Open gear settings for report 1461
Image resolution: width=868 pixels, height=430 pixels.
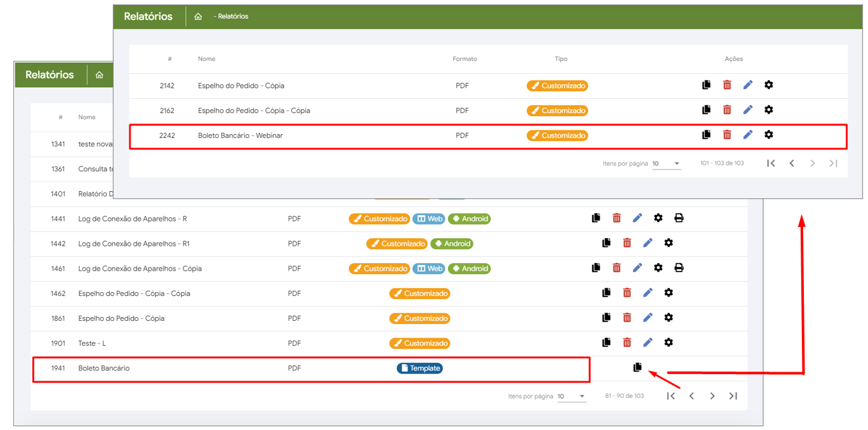[658, 268]
